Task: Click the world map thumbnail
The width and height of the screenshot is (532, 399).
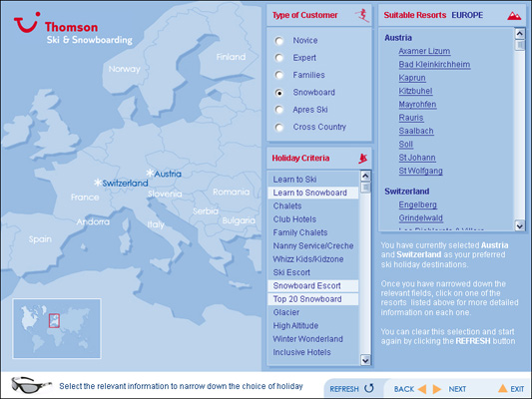Action: [57, 328]
